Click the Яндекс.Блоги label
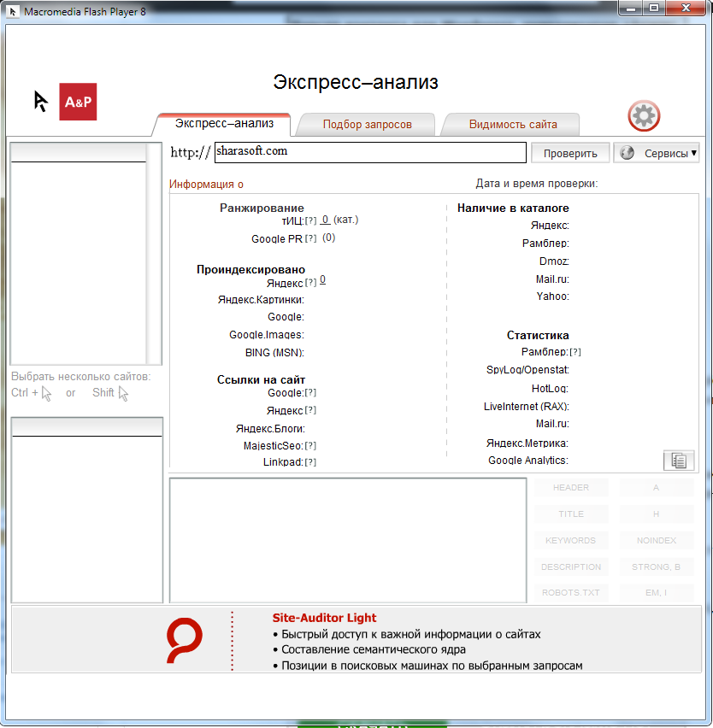 (270, 429)
